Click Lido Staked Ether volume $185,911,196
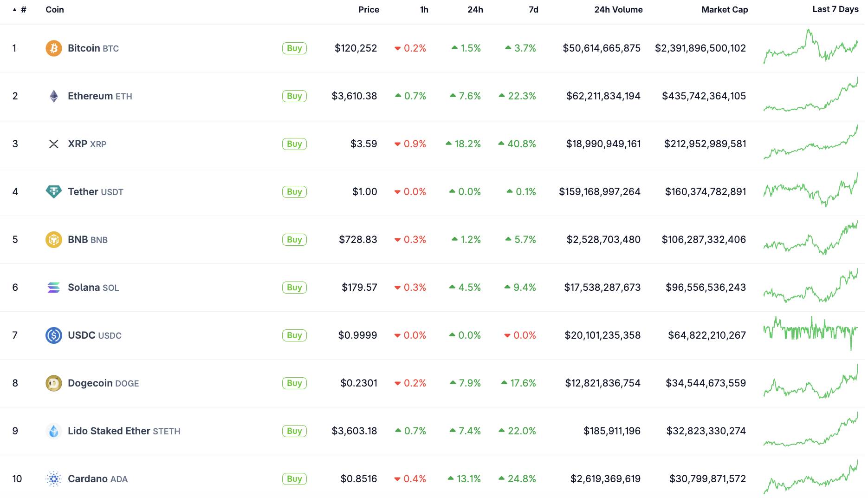 tap(612, 431)
